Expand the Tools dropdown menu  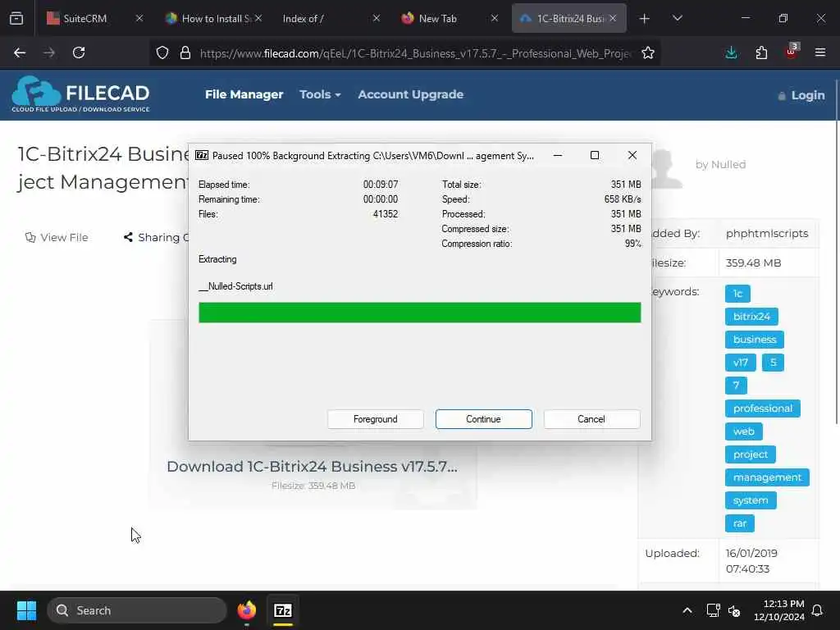tap(320, 94)
